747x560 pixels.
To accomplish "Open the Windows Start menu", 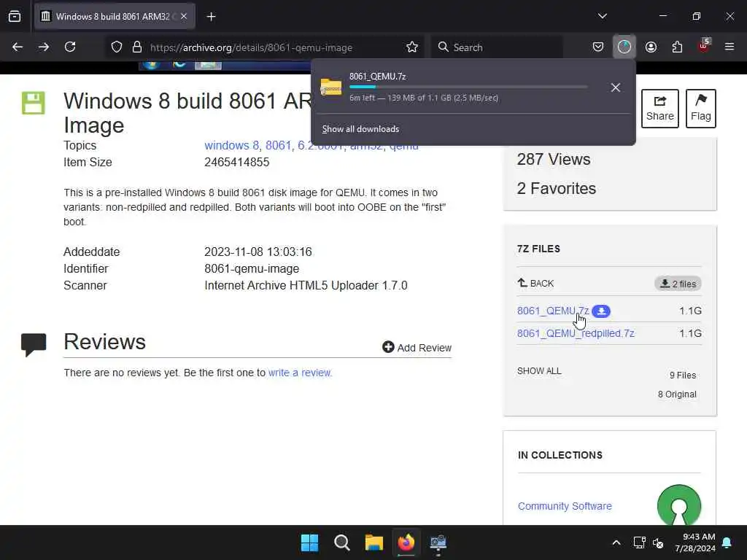I will (309, 542).
